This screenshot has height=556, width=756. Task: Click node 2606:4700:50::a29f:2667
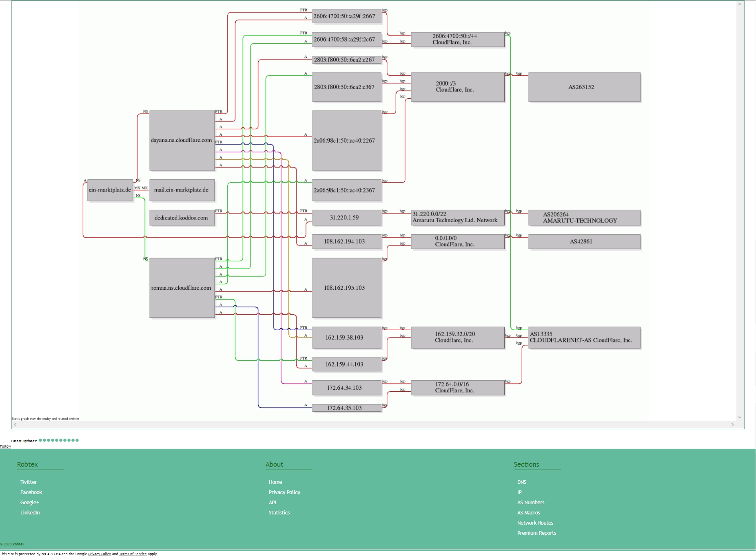coord(346,16)
